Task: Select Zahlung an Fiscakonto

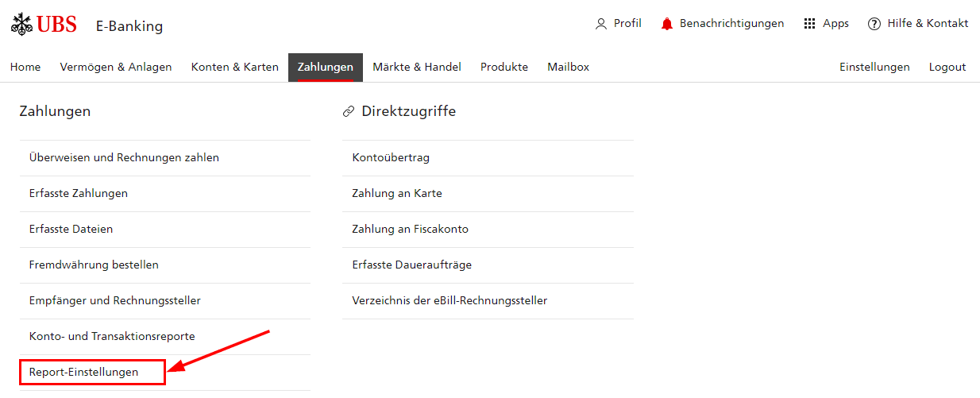Action: coord(488,230)
